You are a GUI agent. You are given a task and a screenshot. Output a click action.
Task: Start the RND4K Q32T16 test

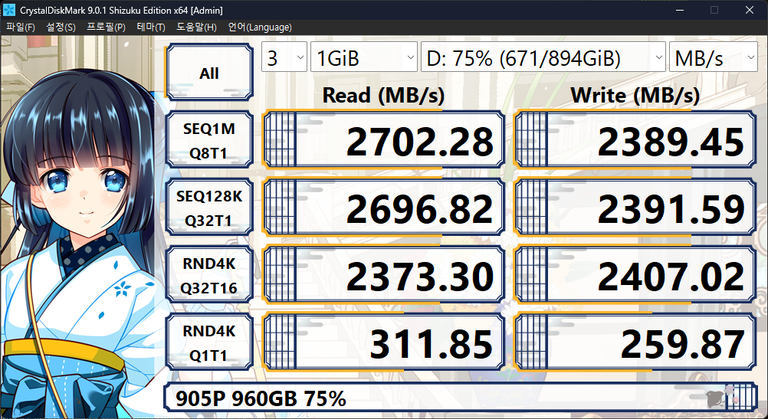(x=209, y=274)
